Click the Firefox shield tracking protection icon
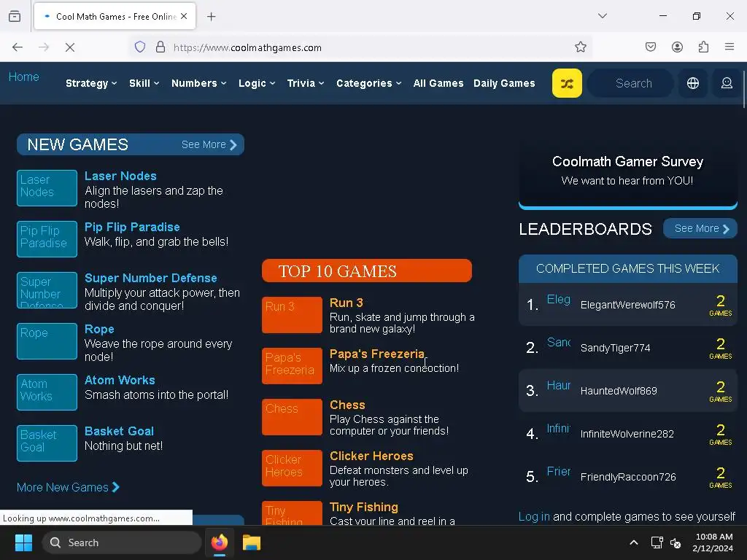This screenshot has height=560, width=747. [x=139, y=47]
